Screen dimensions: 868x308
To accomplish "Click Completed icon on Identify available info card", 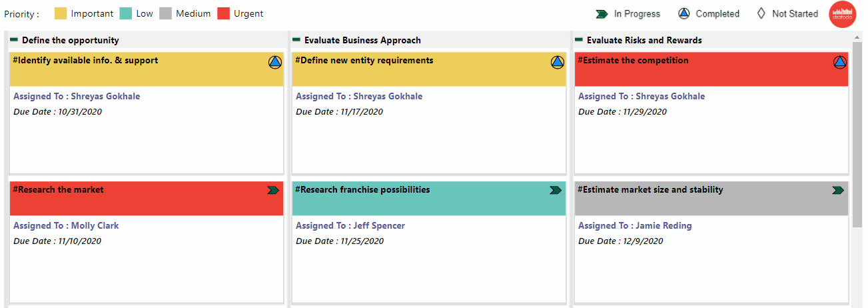I will [275, 63].
